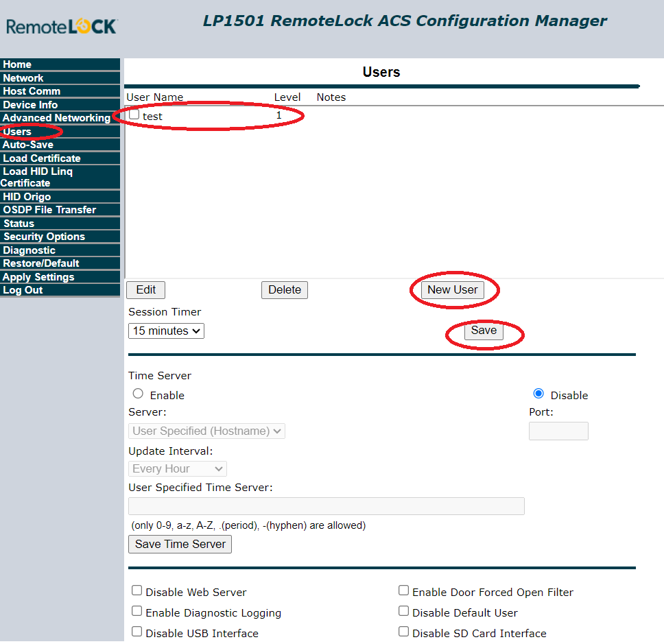Click the User Specified Time Server field
Viewport: 664px width, 644px height.
[327, 506]
